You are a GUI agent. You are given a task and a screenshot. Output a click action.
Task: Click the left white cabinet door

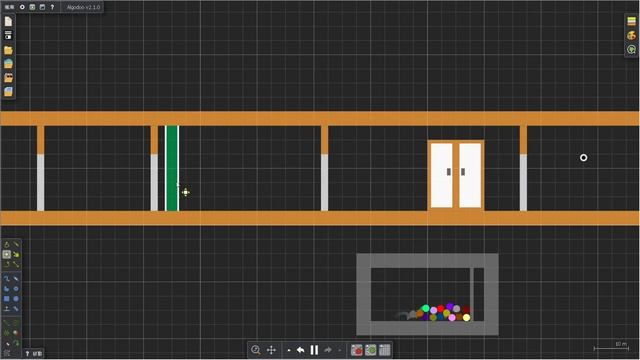point(442,175)
